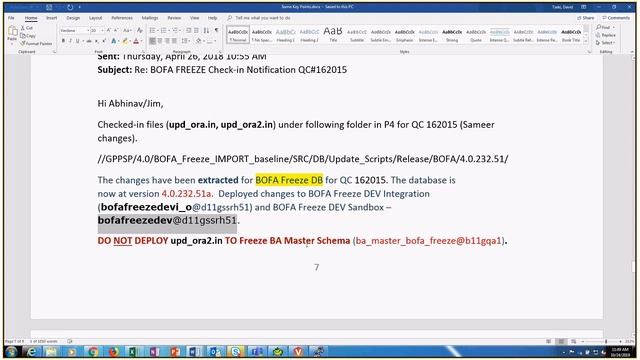
Task: Start a bulleted list
Action: 153,31
